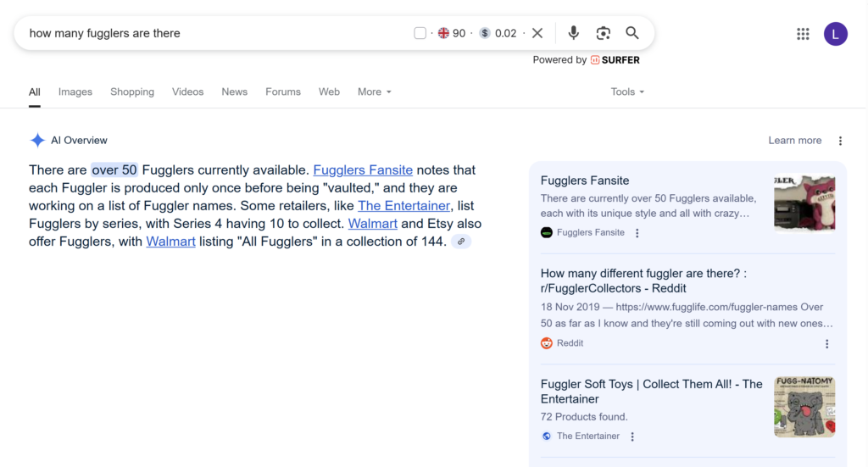The image size is (868, 467).
Task: Open Reddit 'How many different fuggler' result
Action: click(644, 281)
